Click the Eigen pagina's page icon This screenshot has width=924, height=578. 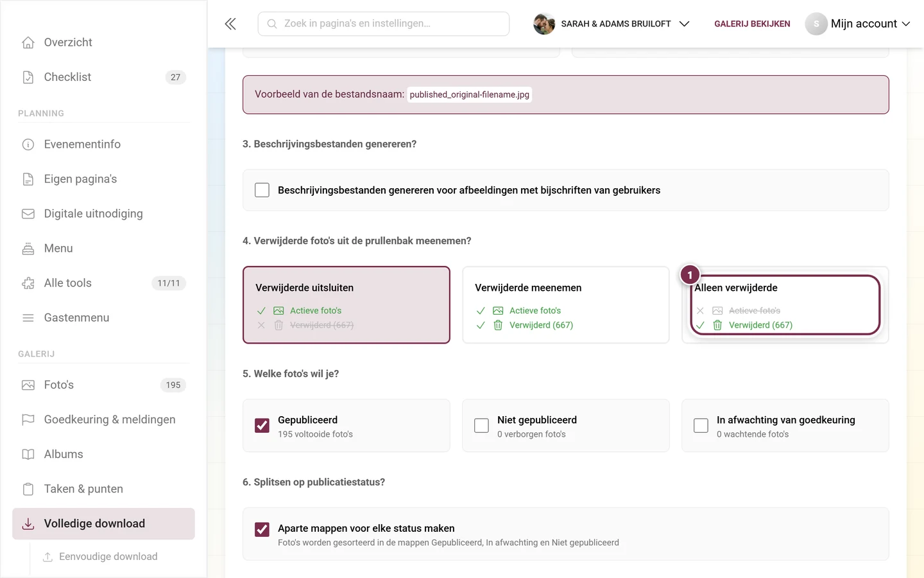[28, 179]
